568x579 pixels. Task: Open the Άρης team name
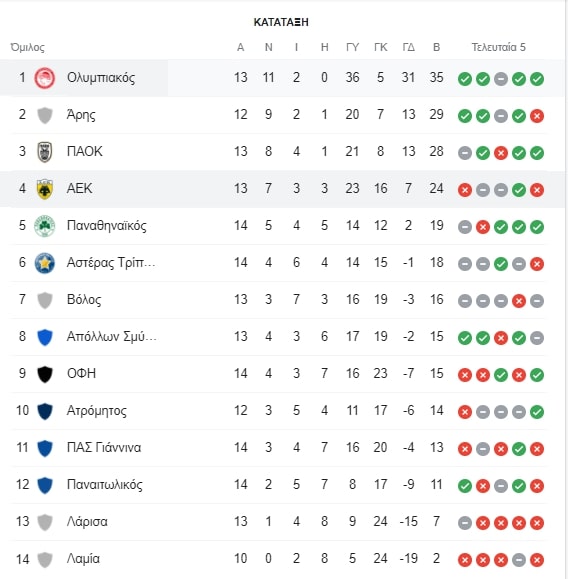81,115
